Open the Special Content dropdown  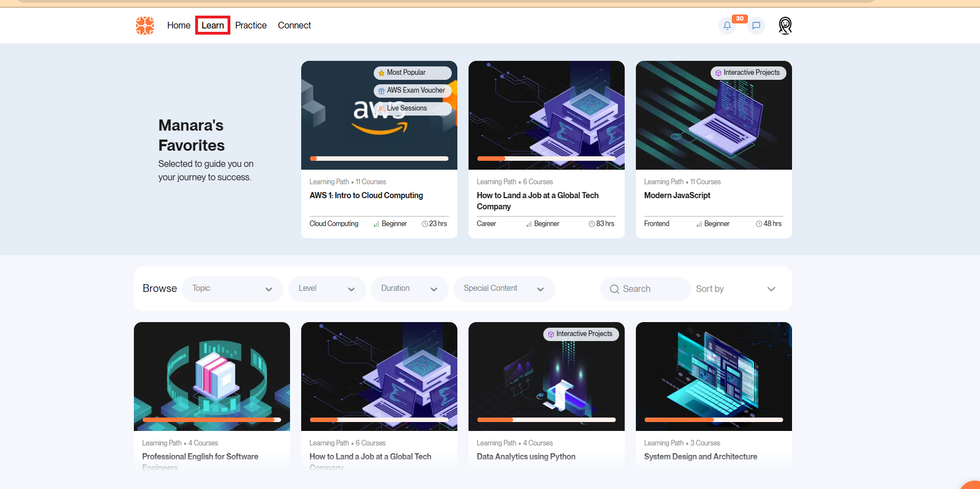coord(504,289)
